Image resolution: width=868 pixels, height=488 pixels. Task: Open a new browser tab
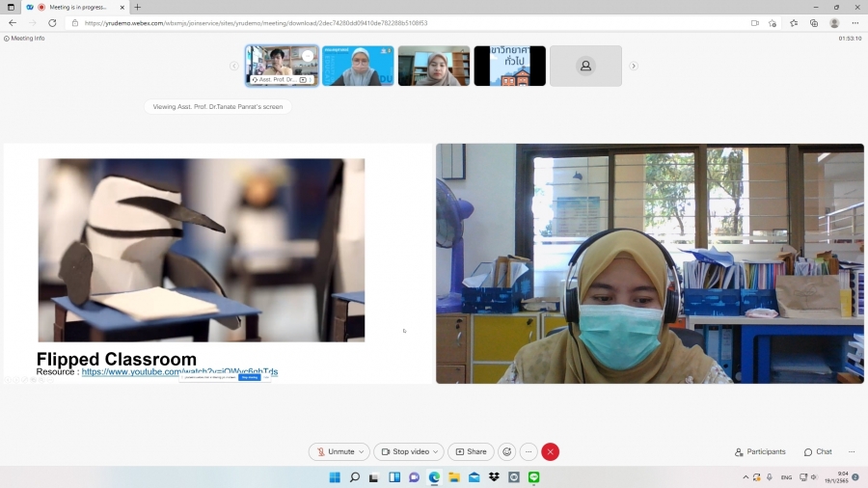137,7
